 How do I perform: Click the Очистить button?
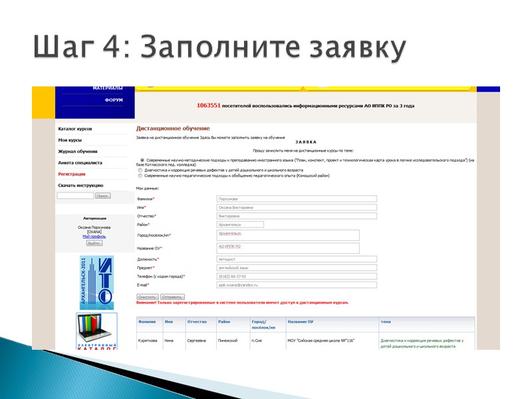coord(148,297)
